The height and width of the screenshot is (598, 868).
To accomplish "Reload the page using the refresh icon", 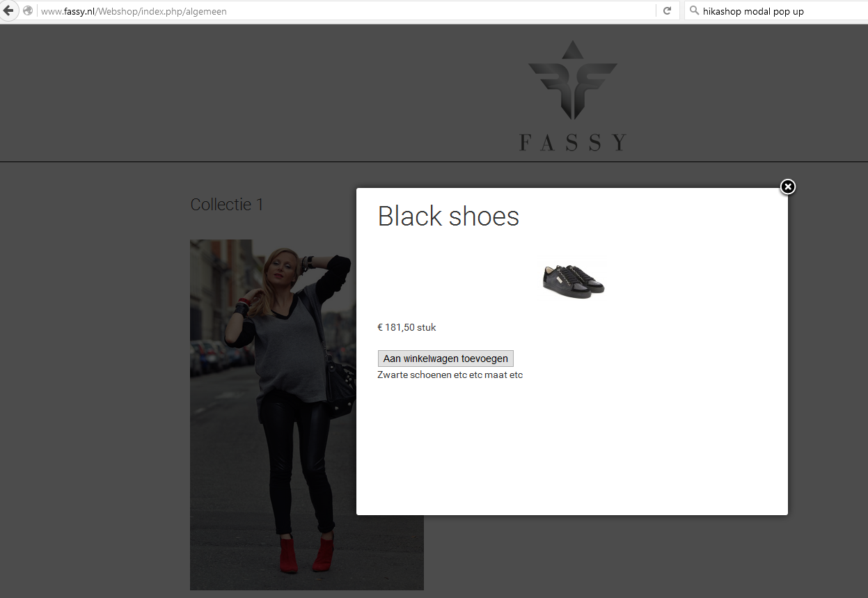I will (x=667, y=11).
